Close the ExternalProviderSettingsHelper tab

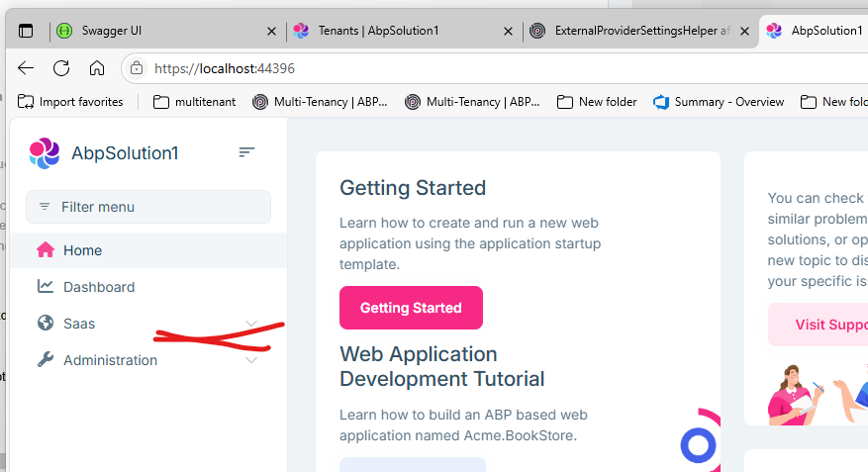744,31
